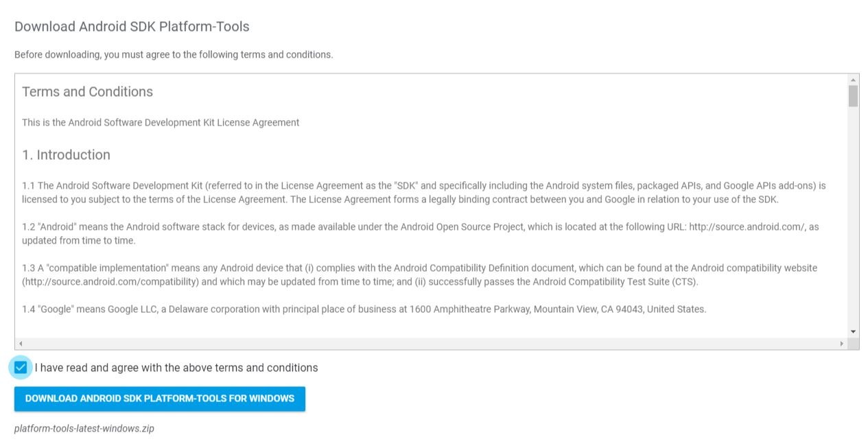The width and height of the screenshot is (868, 448).
Task: Click the horizontal scrollbar right arrow
Action: pyautogui.click(x=843, y=343)
